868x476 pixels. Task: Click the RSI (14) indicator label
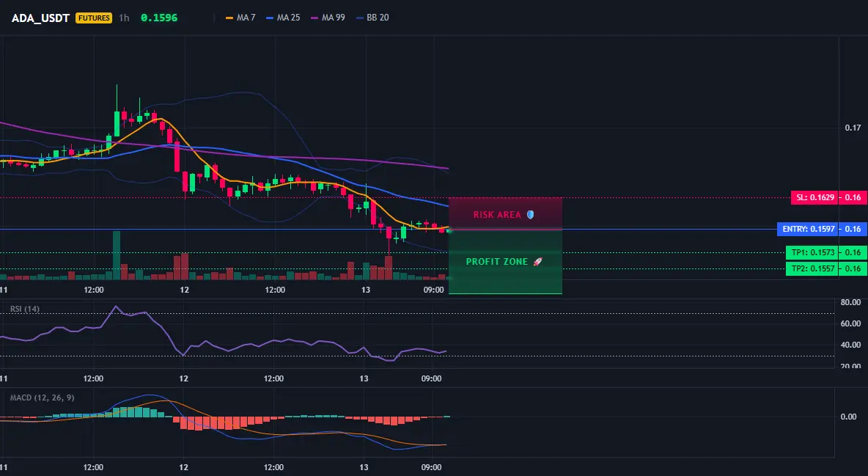(25, 309)
